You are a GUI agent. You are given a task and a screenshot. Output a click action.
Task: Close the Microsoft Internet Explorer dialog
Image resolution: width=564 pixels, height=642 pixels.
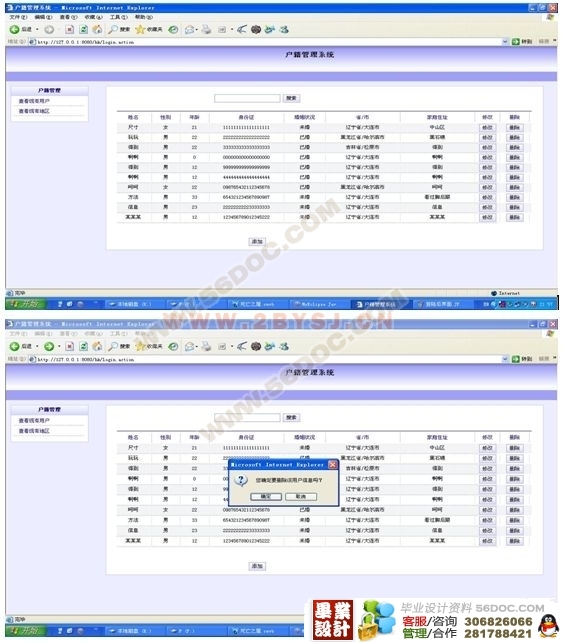[x=333, y=465]
